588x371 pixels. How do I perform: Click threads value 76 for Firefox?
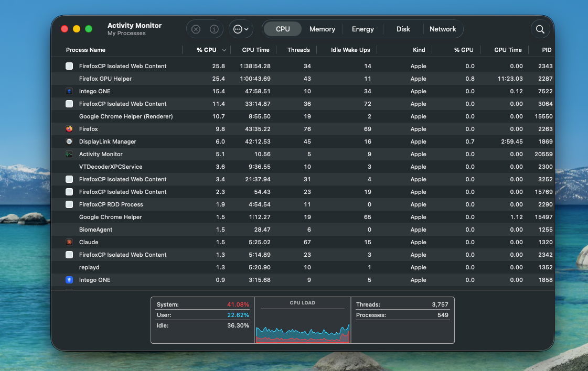coord(307,129)
